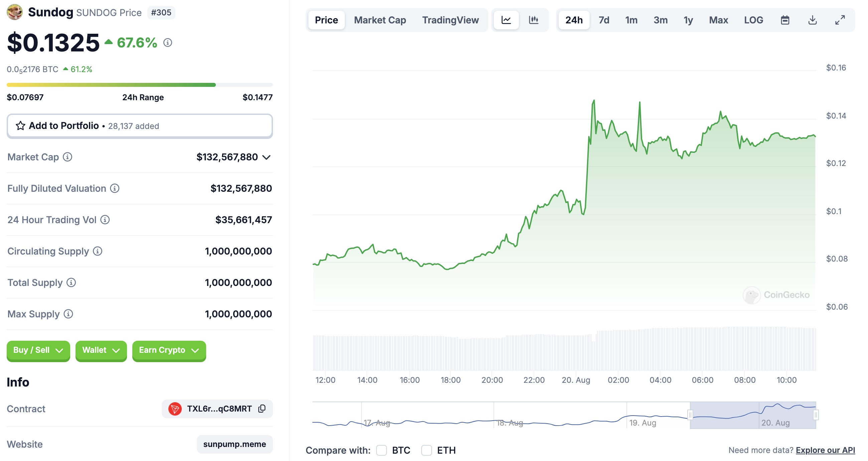
Task: Select the Max time range
Action: click(718, 20)
